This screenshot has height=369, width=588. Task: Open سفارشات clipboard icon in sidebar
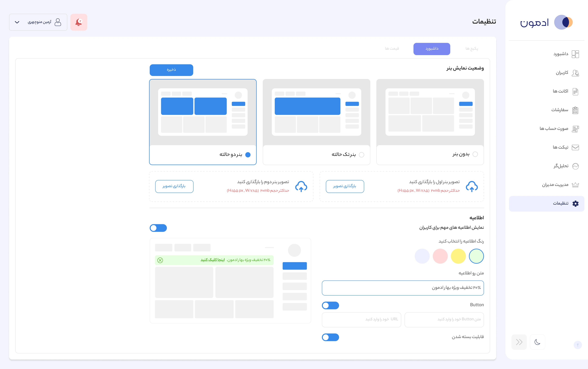click(575, 110)
